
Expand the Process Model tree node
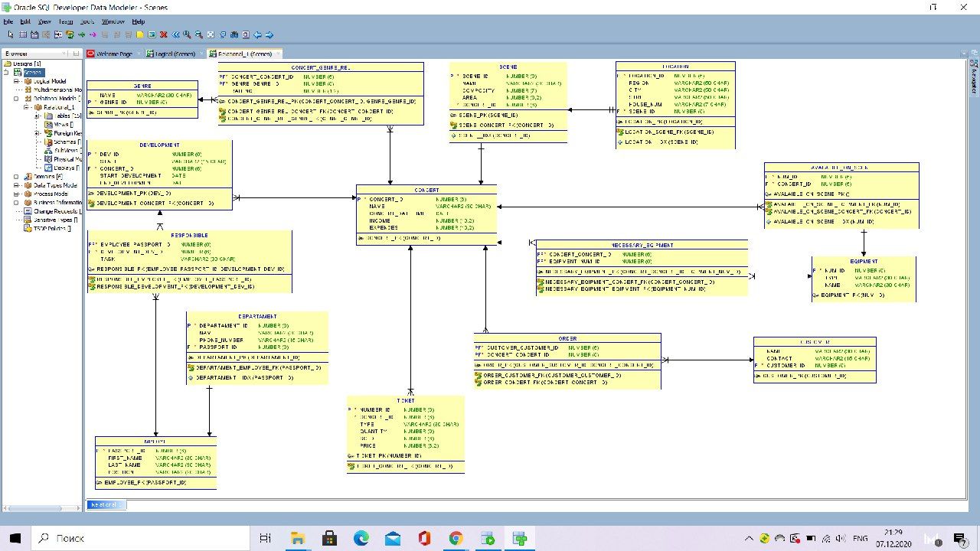(x=17, y=194)
